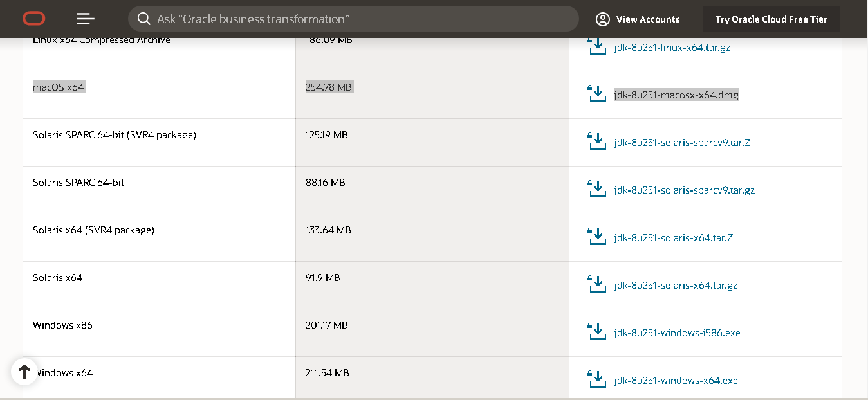The width and height of the screenshot is (868, 400).
Task: Click the search magnifier icon
Action: tap(144, 19)
